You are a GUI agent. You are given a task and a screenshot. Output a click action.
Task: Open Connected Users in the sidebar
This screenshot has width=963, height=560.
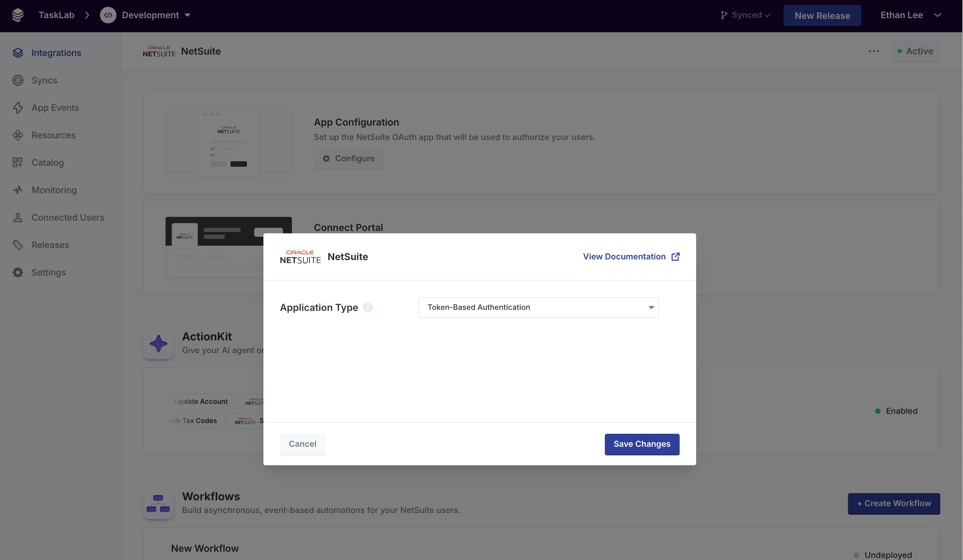pos(68,218)
